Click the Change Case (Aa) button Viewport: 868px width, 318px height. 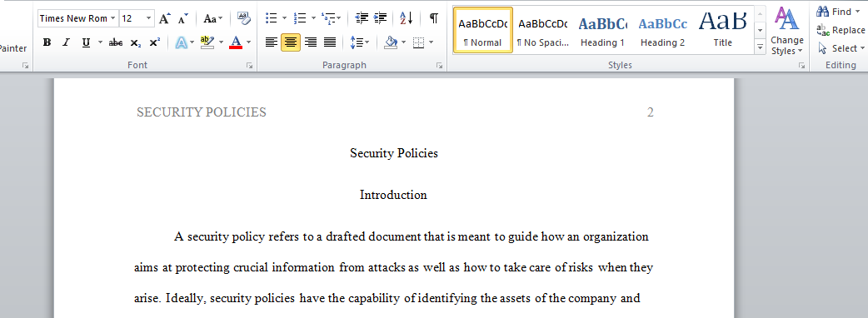click(213, 18)
